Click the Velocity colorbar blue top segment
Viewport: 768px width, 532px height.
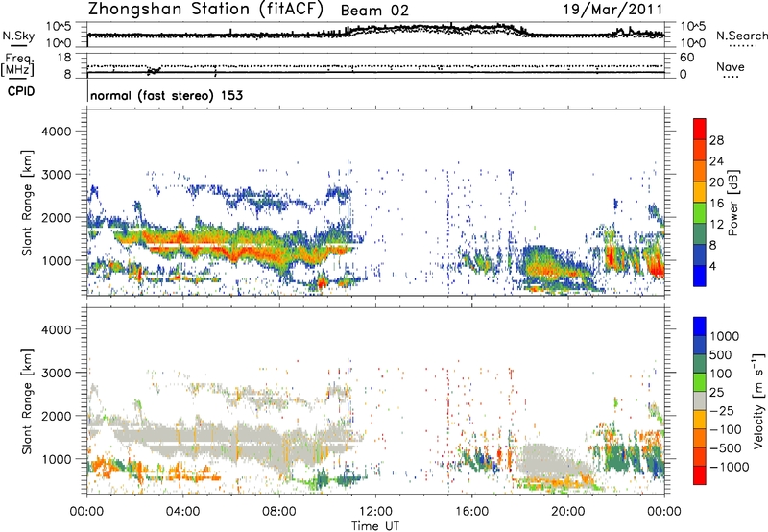click(700, 326)
